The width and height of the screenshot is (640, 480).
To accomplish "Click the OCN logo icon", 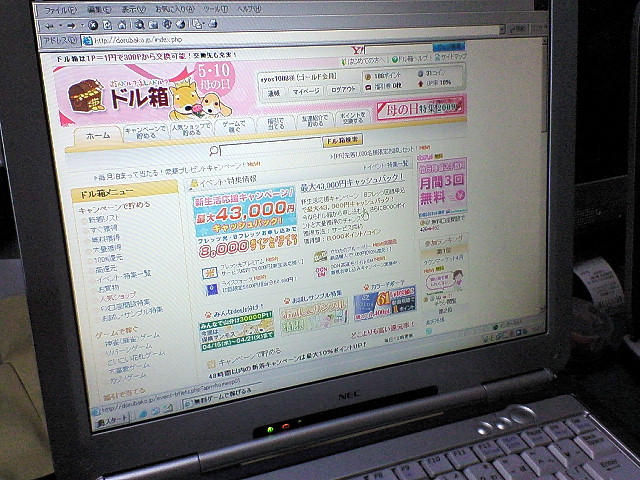I will 321,271.
